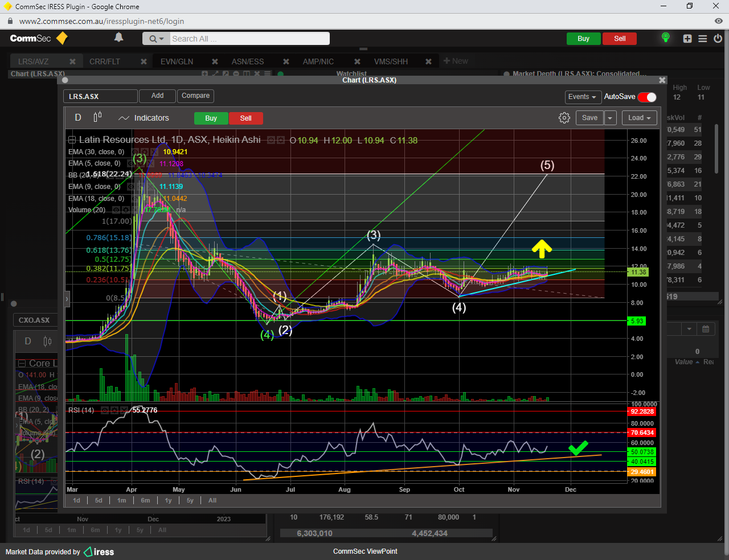729x560 pixels.
Task: Change chart style with candlestick icon
Action: pos(97,117)
